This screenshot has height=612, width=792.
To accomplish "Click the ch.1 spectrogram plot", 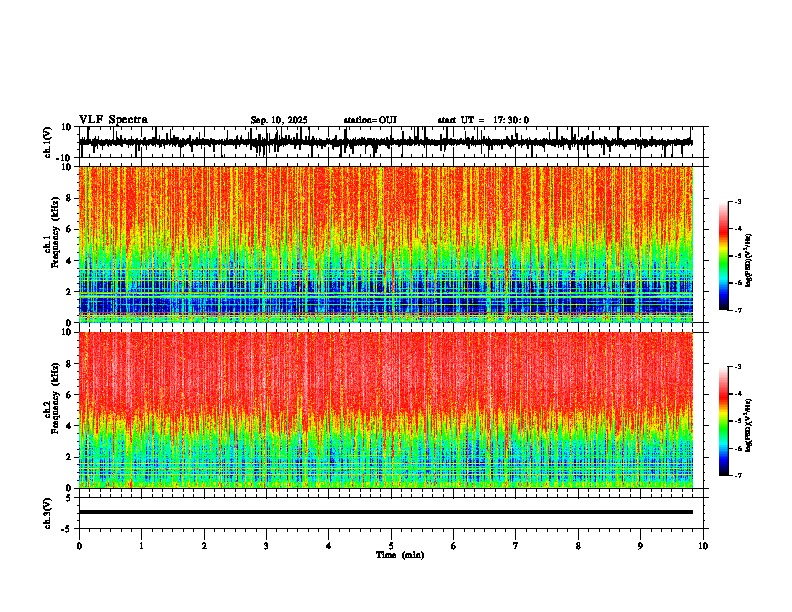I will [x=386, y=244].
